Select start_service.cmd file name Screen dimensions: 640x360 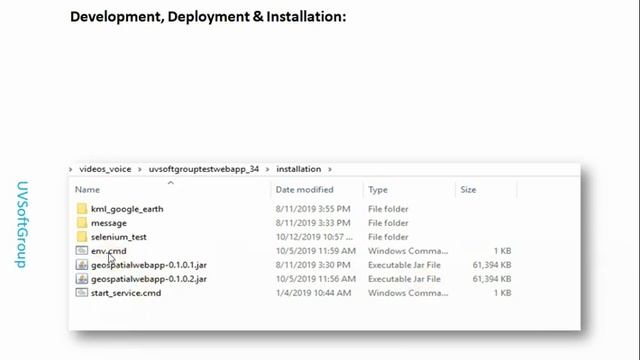(x=126, y=293)
